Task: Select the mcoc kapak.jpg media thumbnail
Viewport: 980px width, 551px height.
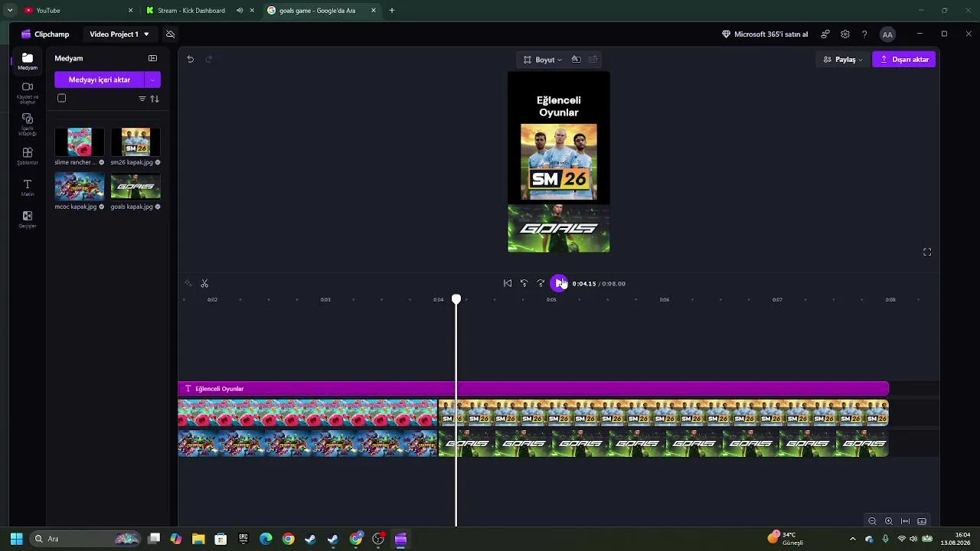Action: [x=80, y=187]
